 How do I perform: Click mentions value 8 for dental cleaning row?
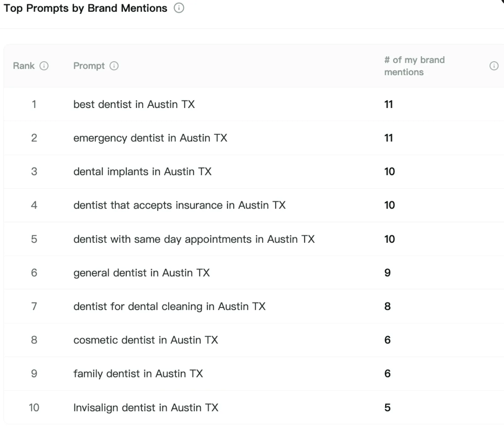[388, 306]
